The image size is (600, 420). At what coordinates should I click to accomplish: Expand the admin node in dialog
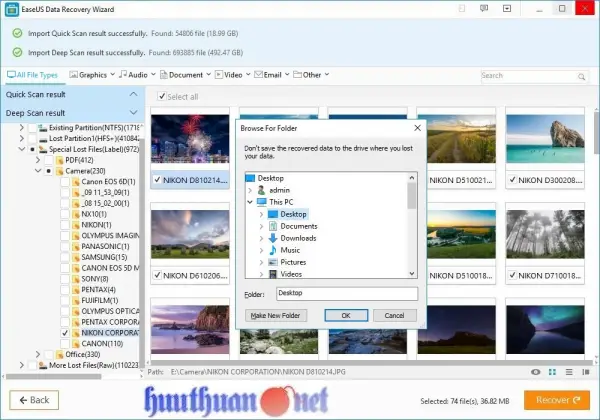point(250,190)
